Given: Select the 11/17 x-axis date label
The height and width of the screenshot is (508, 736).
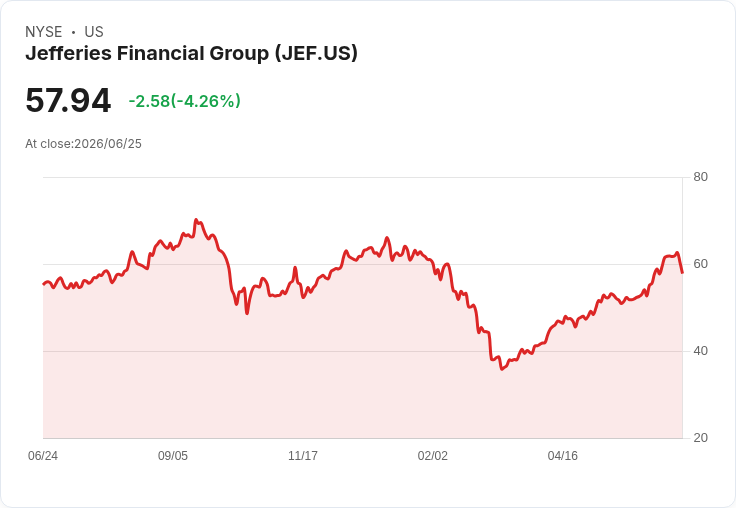Looking at the screenshot, I should (x=303, y=456).
